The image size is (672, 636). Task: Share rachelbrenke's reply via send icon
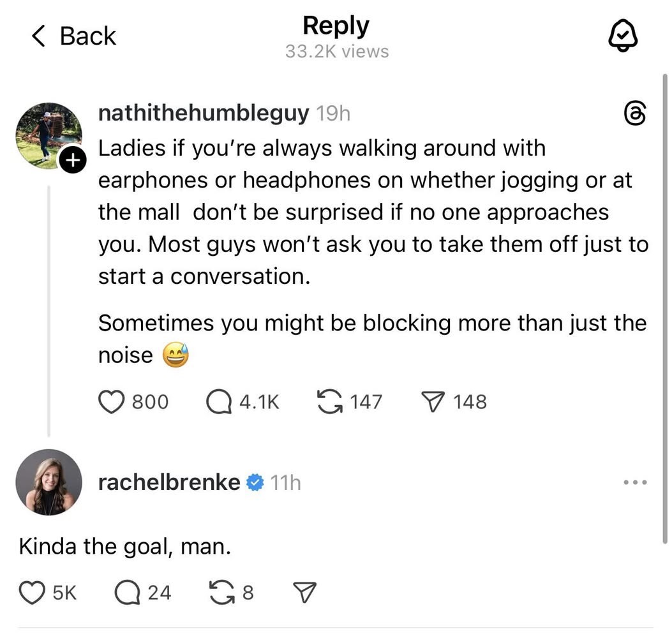[x=303, y=593]
